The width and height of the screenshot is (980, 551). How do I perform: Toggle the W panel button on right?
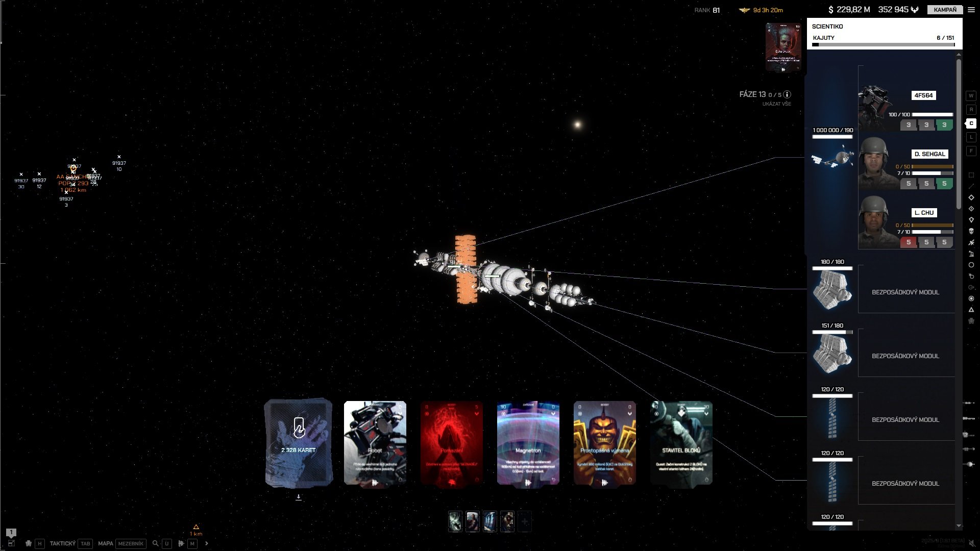pyautogui.click(x=971, y=96)
